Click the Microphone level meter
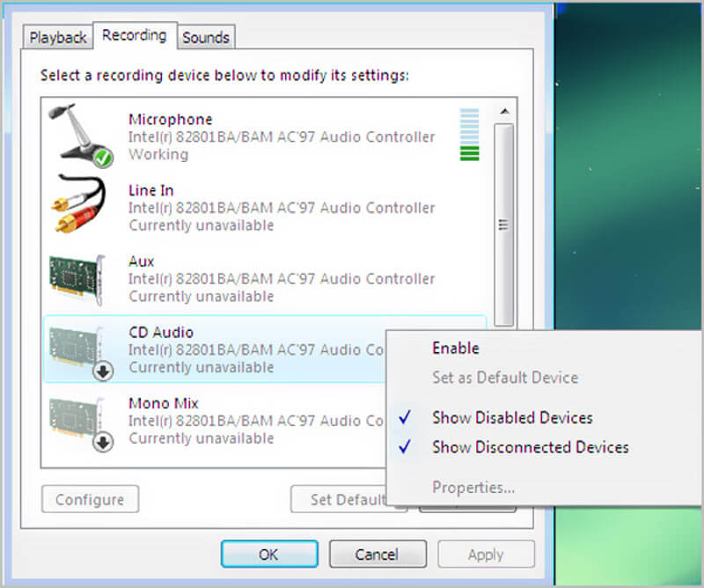Viewport: 704px width, 588px height. click(x=469, y=135)
